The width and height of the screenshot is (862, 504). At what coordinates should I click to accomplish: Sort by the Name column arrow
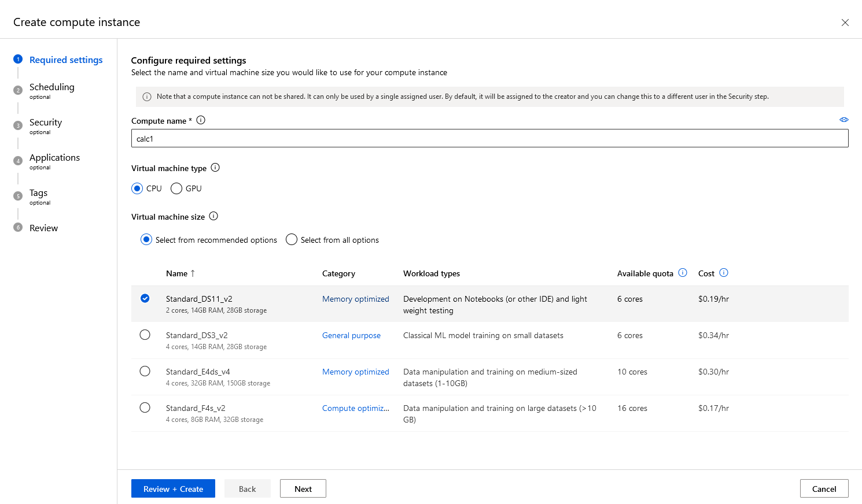pos(193,273)
